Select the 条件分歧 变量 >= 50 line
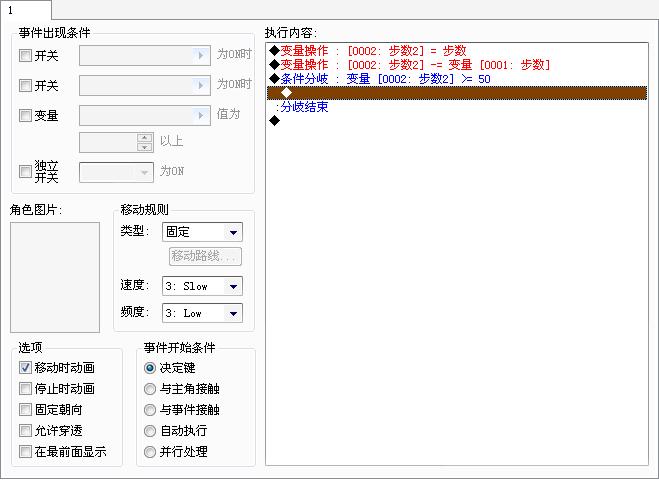This screenshot has height=480, width=659. coord(457,79)
